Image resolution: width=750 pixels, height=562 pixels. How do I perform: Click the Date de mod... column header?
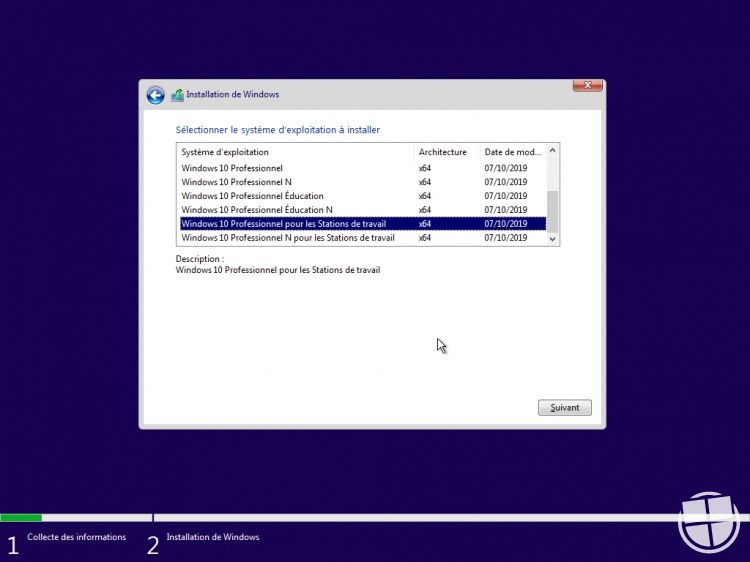pos(513,152)
